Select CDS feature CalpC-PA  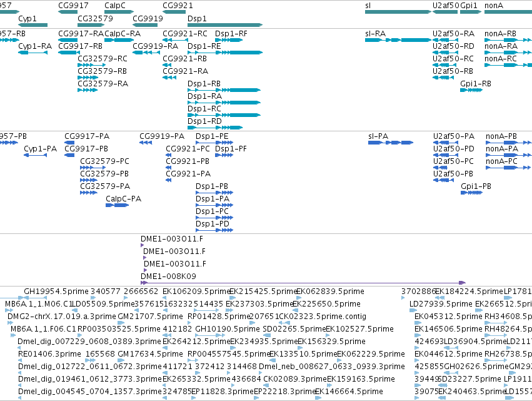pos(117,205)
